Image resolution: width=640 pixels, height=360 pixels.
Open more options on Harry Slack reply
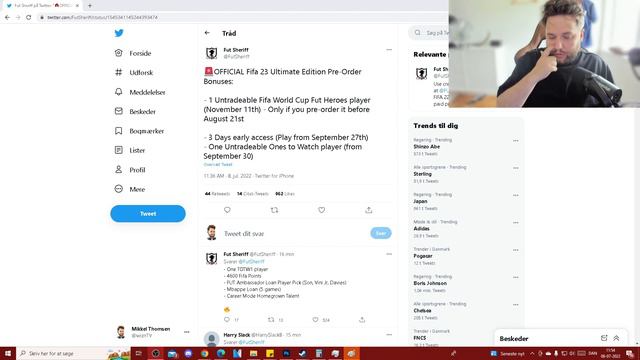389,335
